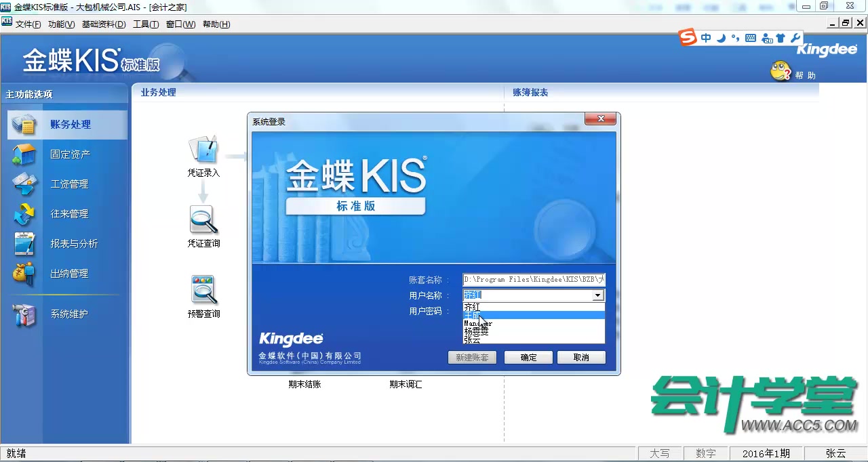Viewport: 868px width, 462px height.
Task: Click the 账套名称 path input field
Action: click(532, 278)
